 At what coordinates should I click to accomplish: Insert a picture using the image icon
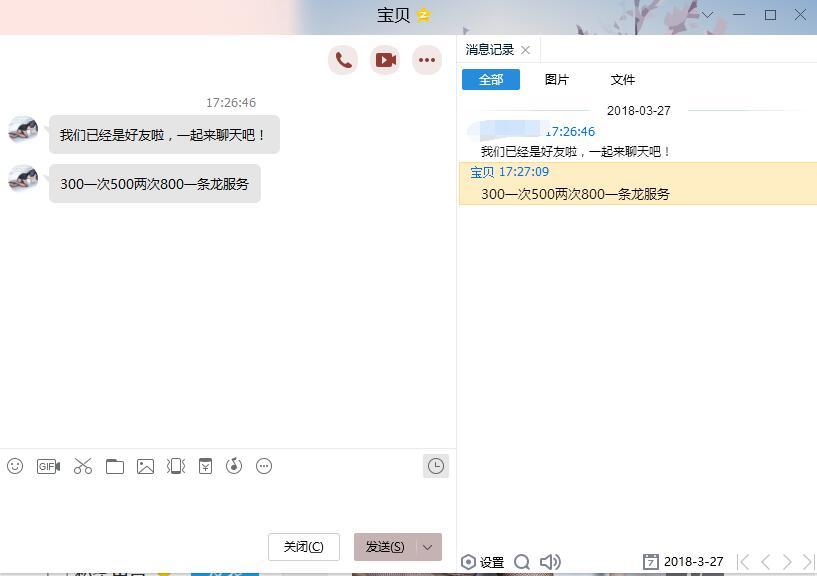(x=146, y=466)
